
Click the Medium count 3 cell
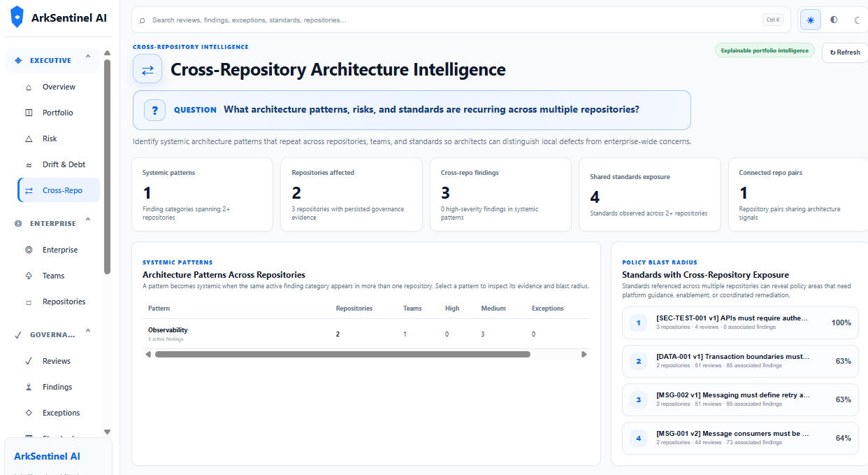[x=483, y=334]
